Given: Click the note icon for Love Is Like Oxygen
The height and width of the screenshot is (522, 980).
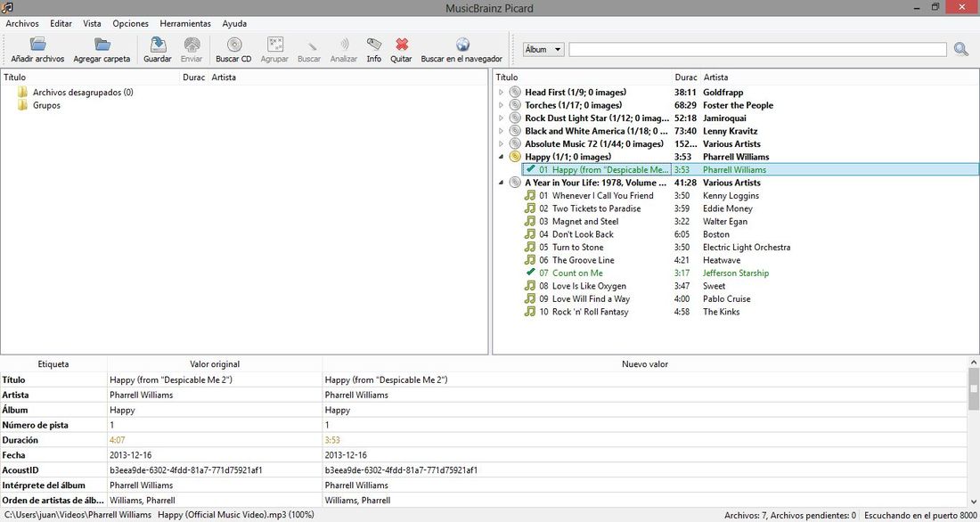Looking at the screenshot, I should pyautogui.click(x=530, y=286).
